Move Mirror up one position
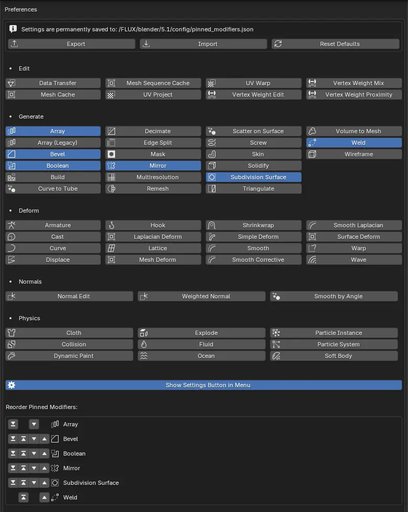408x512 pixels. pos(44,468)
